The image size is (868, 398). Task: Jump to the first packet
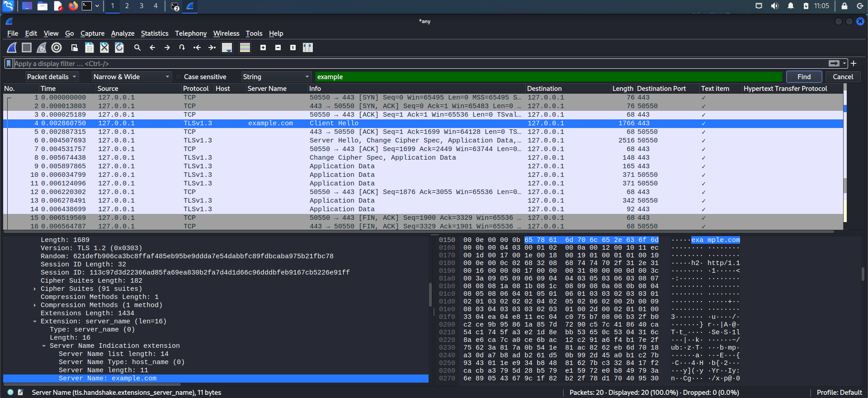click(197, 47)
